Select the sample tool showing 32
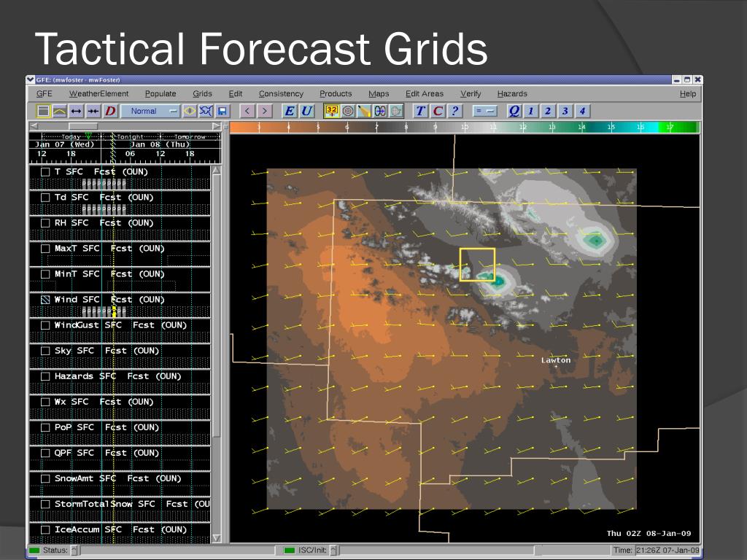The image size is (747, 560). click(x=332, y=111)
